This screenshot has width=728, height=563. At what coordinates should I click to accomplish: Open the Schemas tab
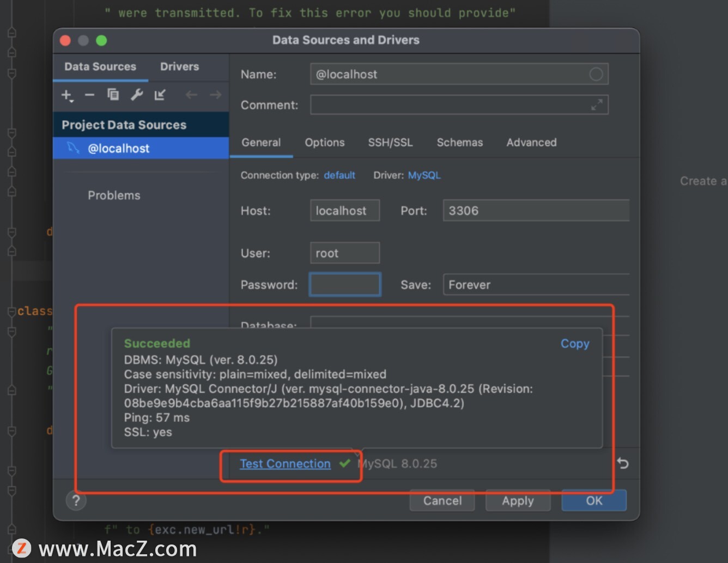460,143
